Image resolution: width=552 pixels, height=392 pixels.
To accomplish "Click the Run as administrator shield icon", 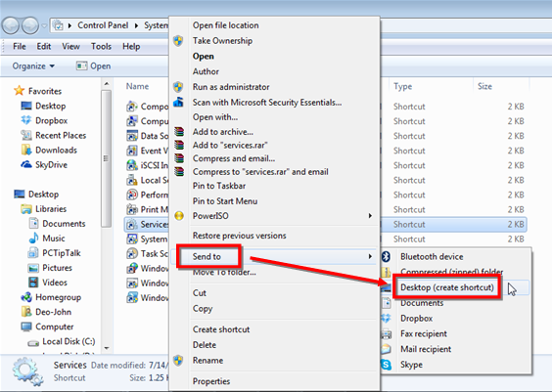I will tap(178, 87).
